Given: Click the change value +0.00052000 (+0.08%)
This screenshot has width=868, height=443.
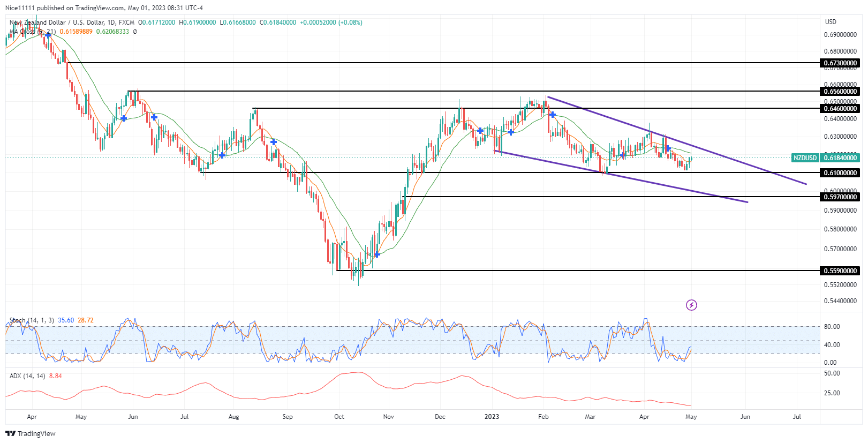Looking at the screenshot, I should click(331, 22).
